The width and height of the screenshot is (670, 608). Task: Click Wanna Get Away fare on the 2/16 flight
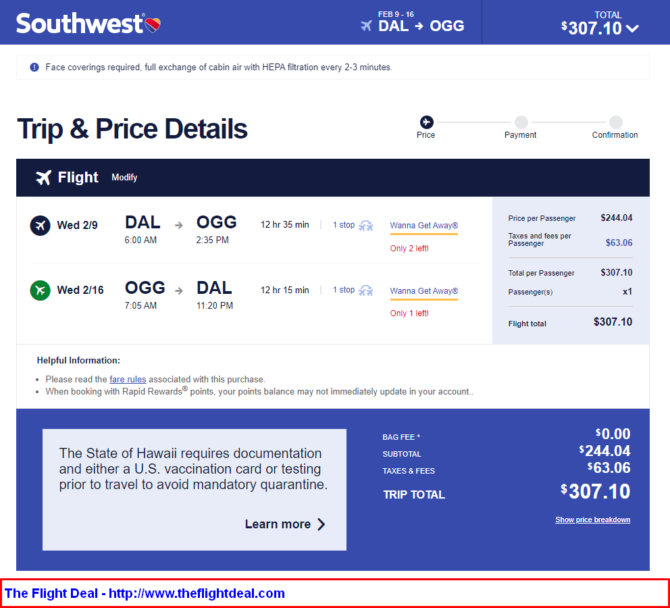click(424, 291)
